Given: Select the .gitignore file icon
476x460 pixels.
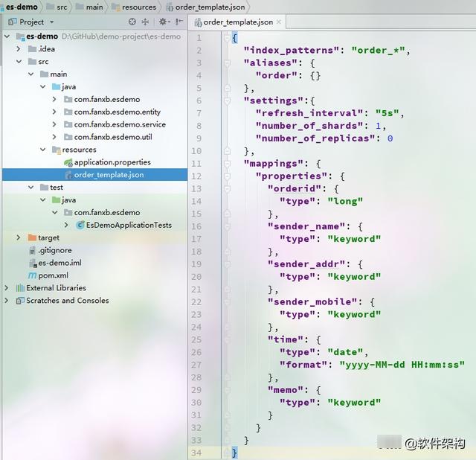Looking at the screenshot, I should 32,250.
